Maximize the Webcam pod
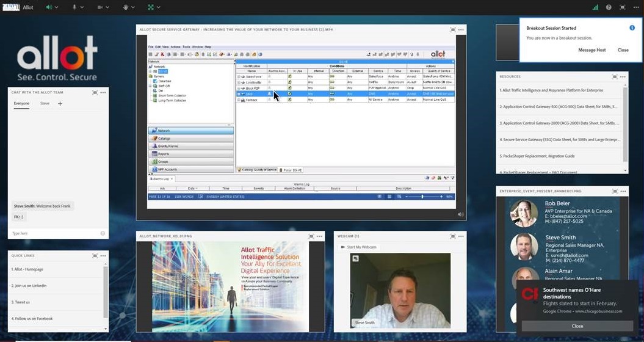 (x=452, y=236)
